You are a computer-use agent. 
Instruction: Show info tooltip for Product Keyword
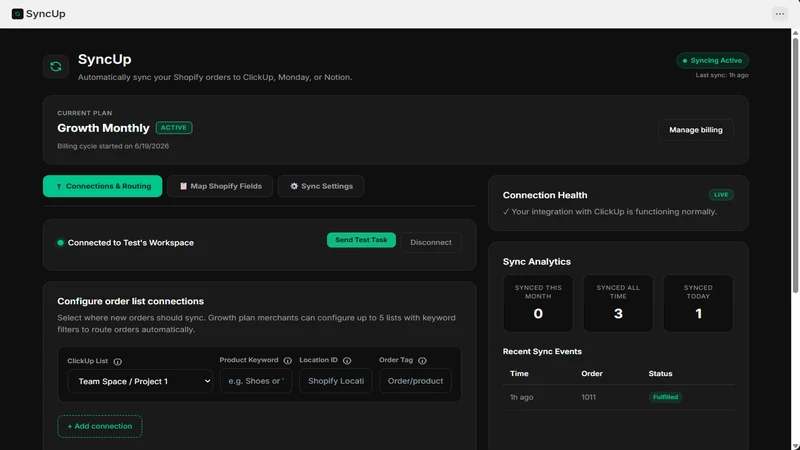(x=287, y=360)
